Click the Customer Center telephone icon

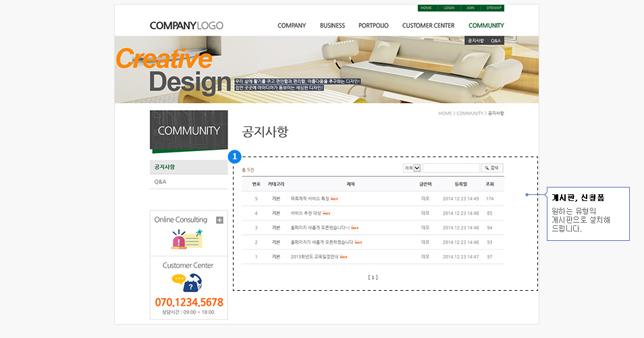point(187,283)
